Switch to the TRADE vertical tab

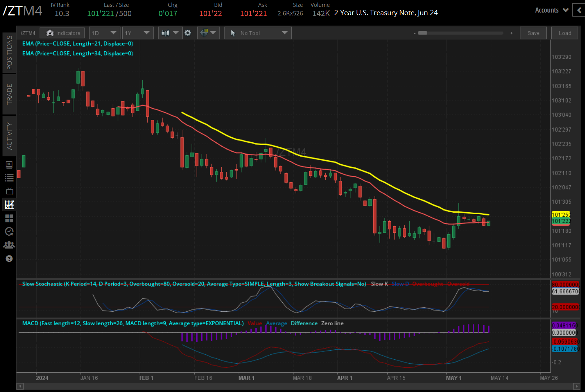9,94
